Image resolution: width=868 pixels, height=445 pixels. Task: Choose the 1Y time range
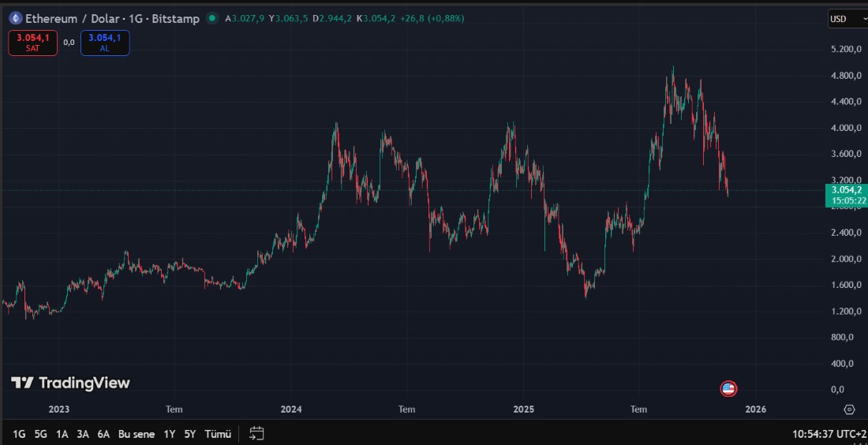tap(170, 433)
